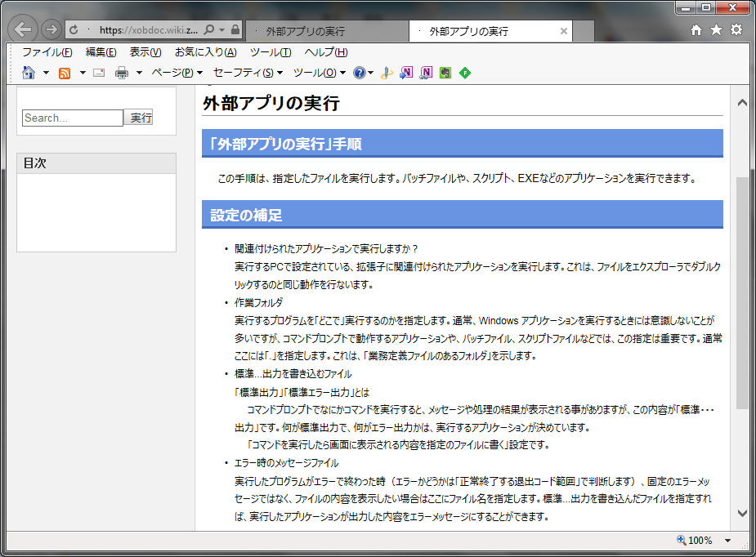Click the Evernote clipper icon

click(445, 73)
